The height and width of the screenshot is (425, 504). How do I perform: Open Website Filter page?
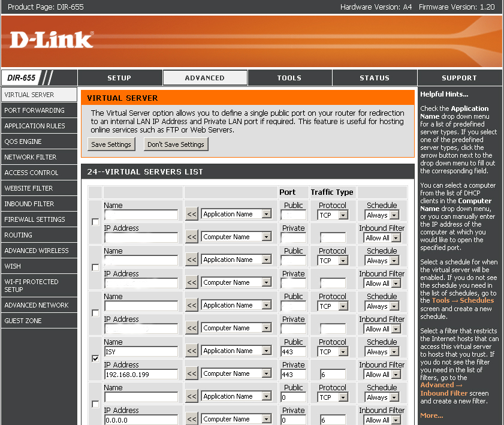tap(39, 188)
